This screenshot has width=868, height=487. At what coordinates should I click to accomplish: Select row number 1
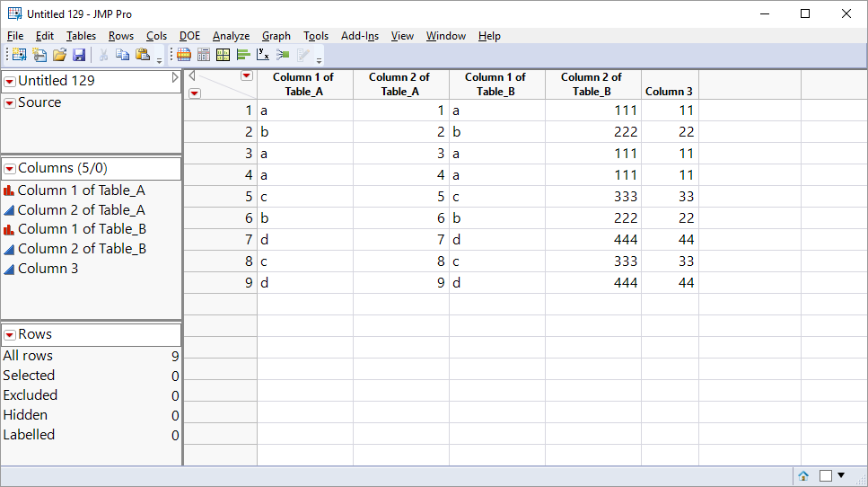coord(220,111)
